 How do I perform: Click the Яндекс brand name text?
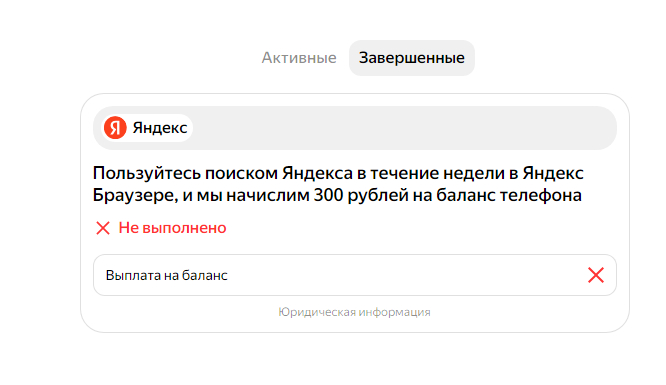click(x=160, y=128)
